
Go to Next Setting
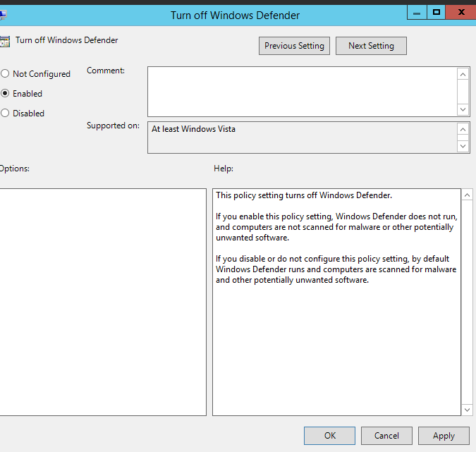point(371,46)
